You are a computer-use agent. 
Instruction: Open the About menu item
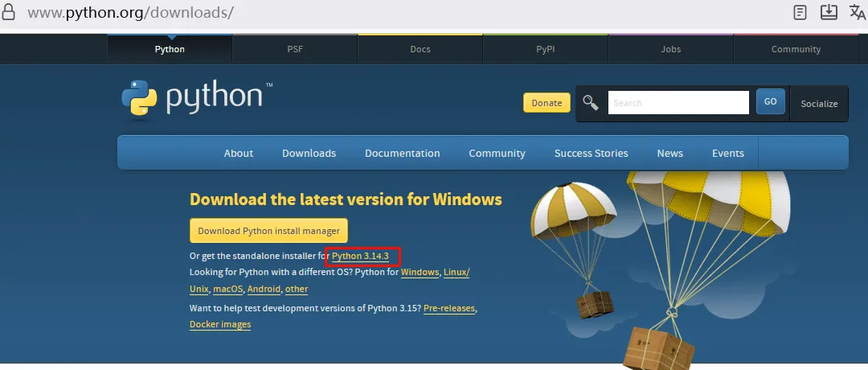239,154
